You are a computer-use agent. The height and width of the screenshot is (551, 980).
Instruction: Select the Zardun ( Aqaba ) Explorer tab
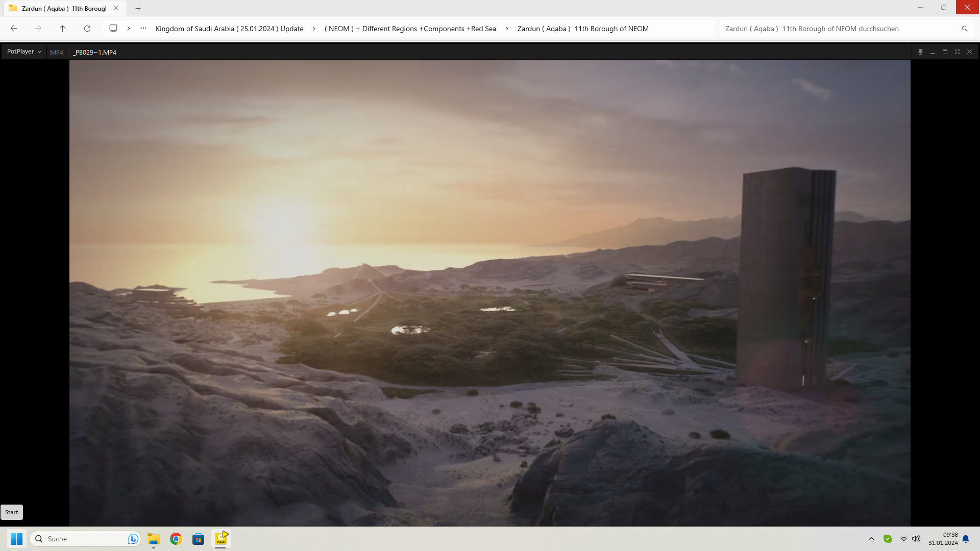[x=64, y=8]
